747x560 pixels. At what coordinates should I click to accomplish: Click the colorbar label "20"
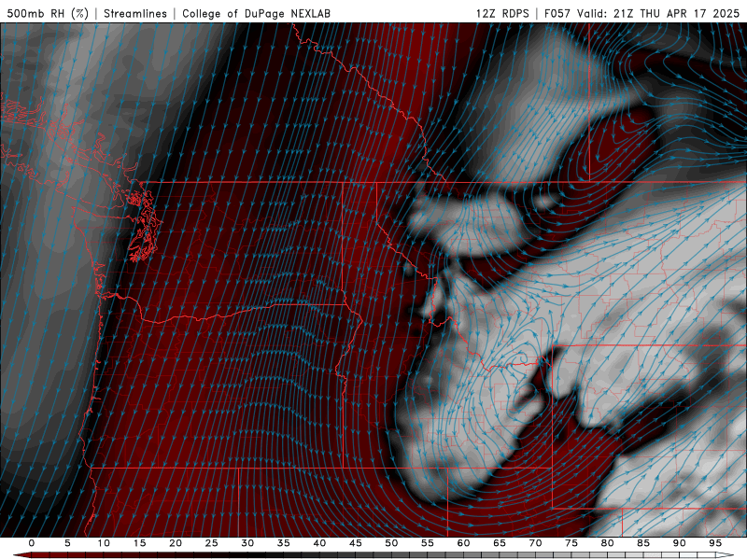(x=176, y=543)
